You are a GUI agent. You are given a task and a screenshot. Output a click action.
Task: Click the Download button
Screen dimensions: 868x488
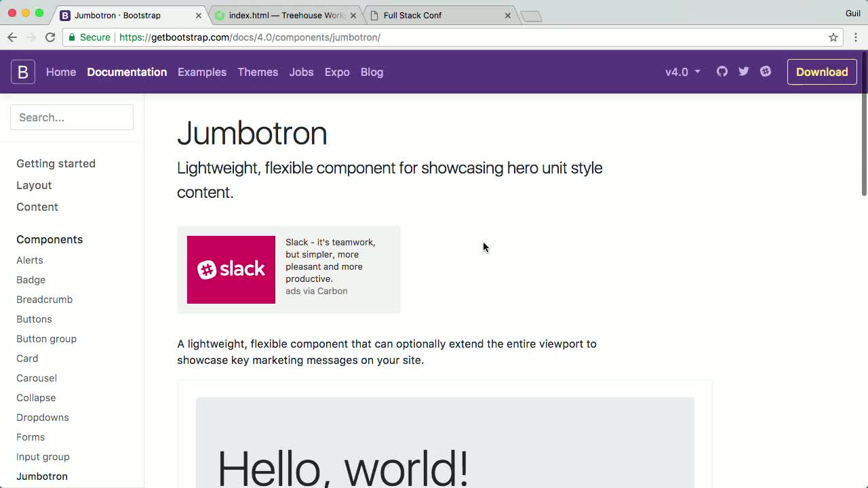[x=822, y=72]
